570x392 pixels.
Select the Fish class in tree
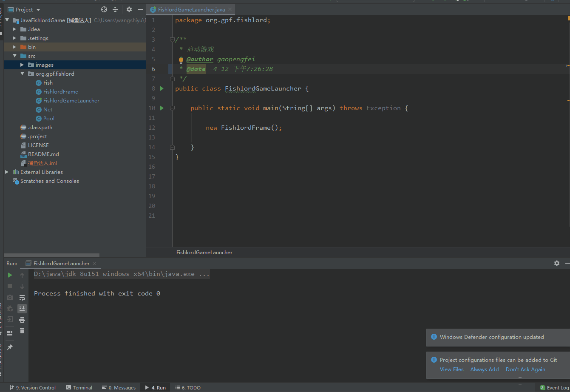point(48,82)
